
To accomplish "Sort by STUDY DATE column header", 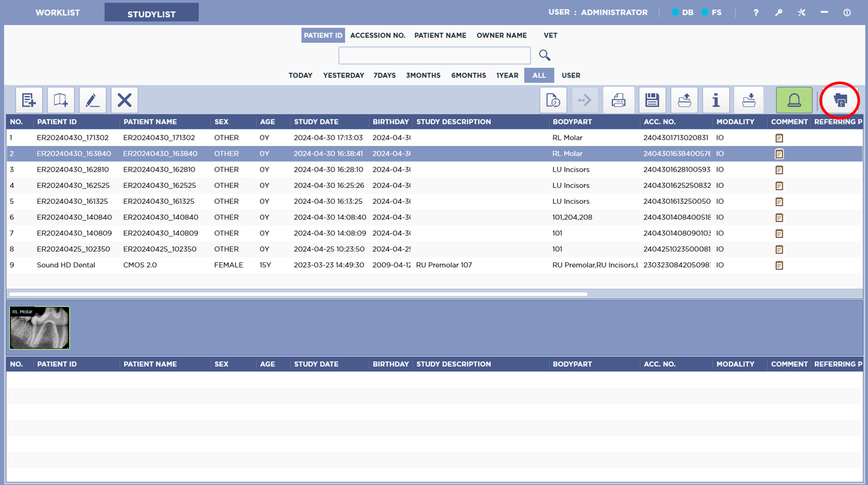I will (316, 122).
